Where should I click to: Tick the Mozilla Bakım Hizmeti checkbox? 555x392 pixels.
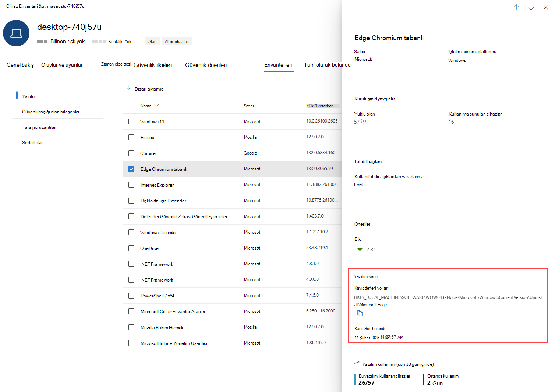coord(131,327)
